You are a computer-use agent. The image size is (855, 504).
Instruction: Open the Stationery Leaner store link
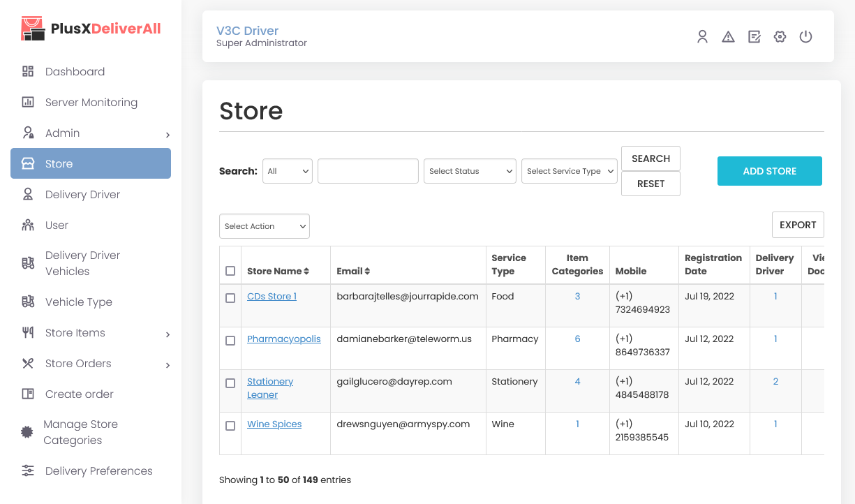tap(270, 388)
